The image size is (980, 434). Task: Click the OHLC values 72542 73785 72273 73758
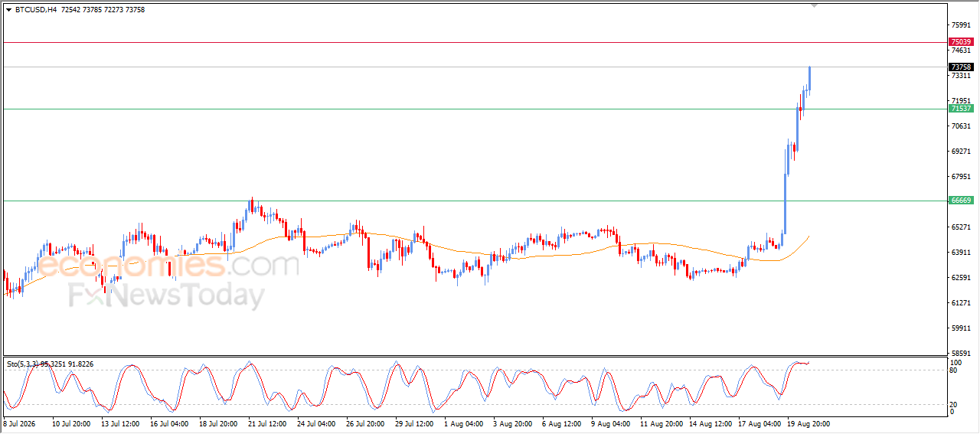coord(103,10)
